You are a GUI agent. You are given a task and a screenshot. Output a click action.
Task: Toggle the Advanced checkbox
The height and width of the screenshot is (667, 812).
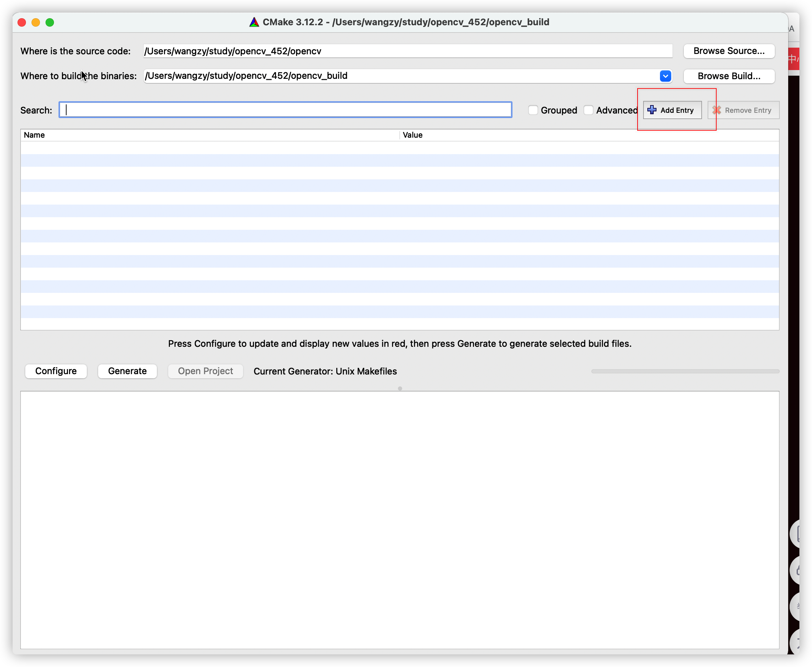tap(589, 110)
